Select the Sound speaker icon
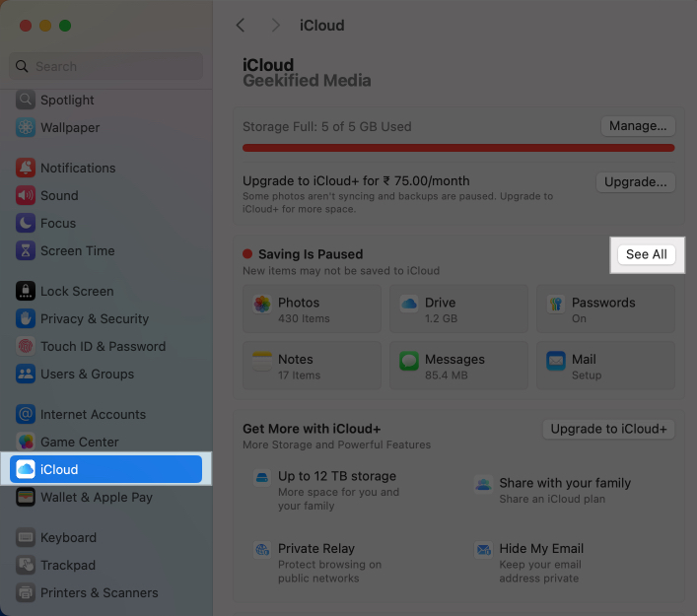The height and width of the screenshot is (616, 697). point(26,195)
